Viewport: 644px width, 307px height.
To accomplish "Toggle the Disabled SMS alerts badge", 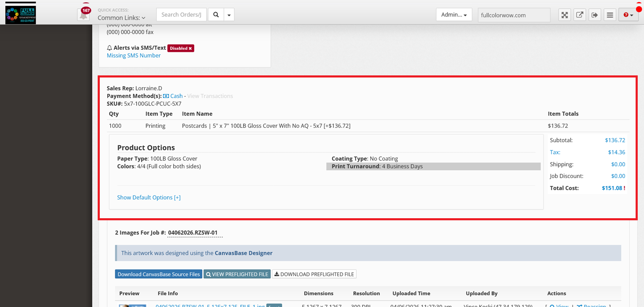I will (x=181, y=48).
